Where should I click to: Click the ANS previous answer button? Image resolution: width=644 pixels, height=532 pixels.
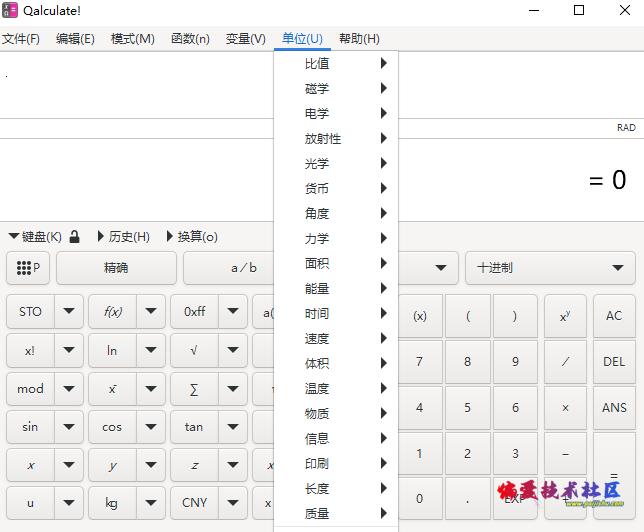(x=614, y=408)
